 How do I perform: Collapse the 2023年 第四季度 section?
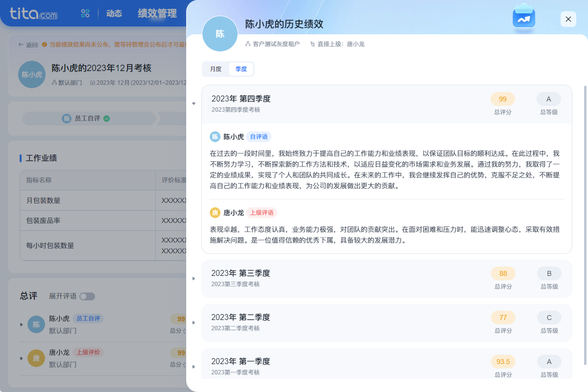point(194,104)
